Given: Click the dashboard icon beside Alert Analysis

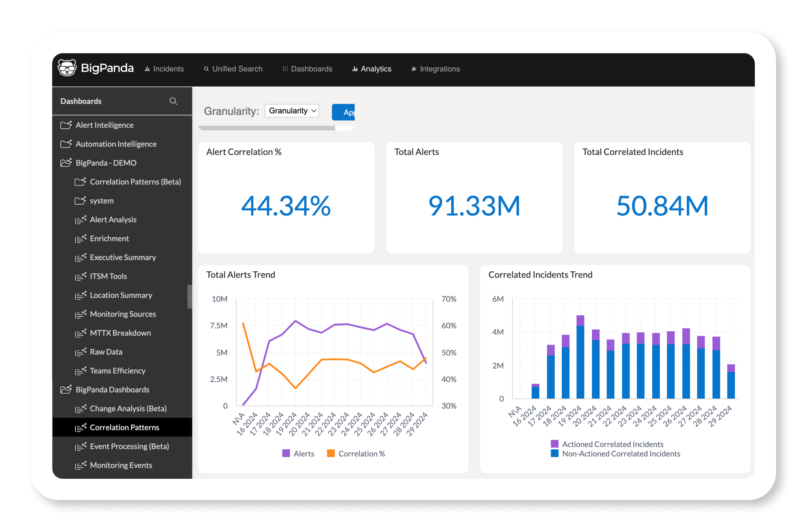Looking at the screenshot, I should (81, 220).
